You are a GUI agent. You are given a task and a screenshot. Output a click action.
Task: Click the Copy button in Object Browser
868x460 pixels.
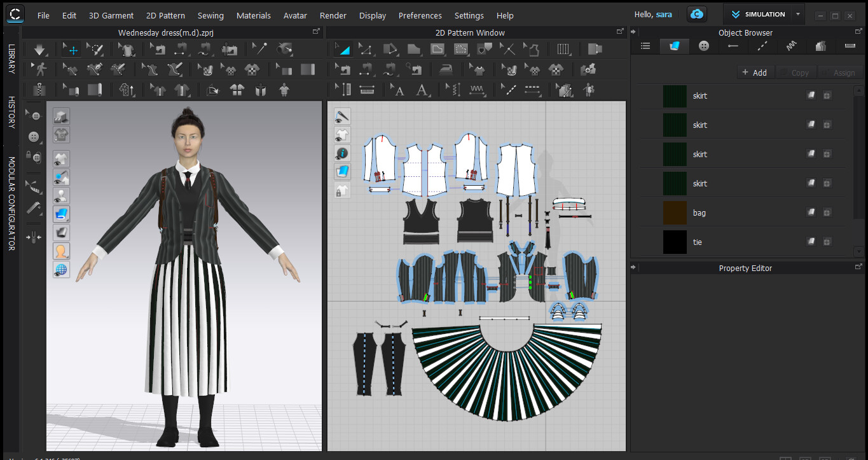click(796, 72)
